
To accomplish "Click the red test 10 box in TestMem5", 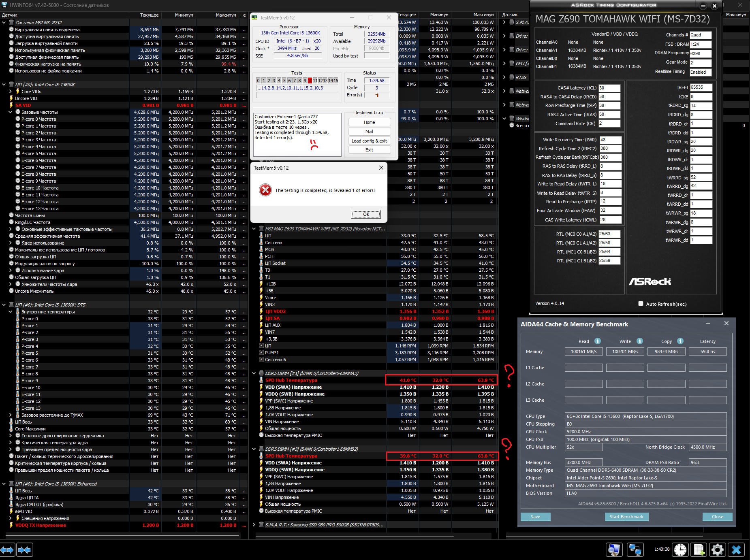I will point(310,81).
